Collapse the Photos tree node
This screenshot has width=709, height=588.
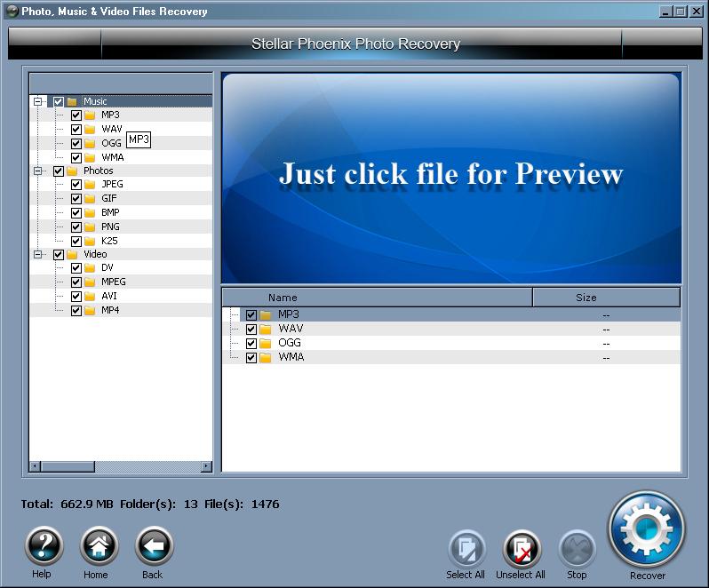point(38,171)
